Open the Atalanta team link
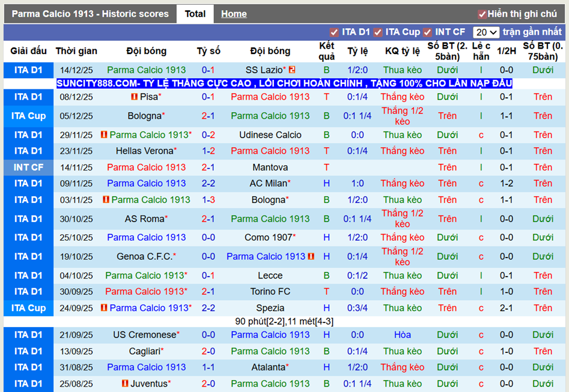Screen dimensions: 569x392 (x=268, y=367)
